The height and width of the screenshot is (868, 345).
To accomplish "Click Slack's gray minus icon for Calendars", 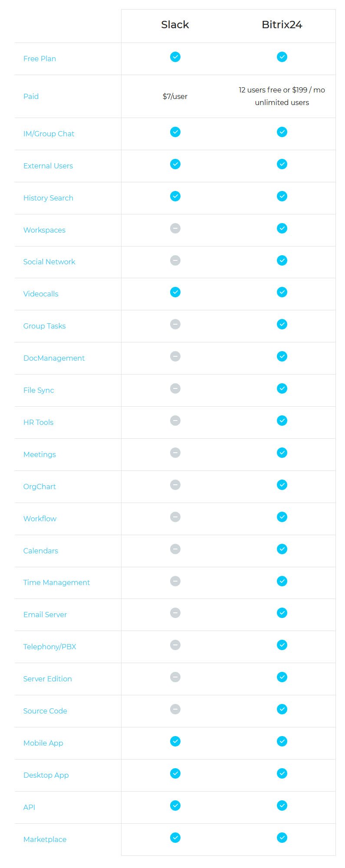I will point(175,549).
